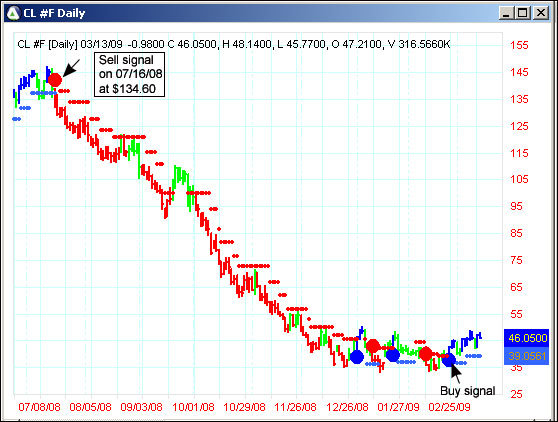
Task: Click the 115 price axis label
Action: 519,153
